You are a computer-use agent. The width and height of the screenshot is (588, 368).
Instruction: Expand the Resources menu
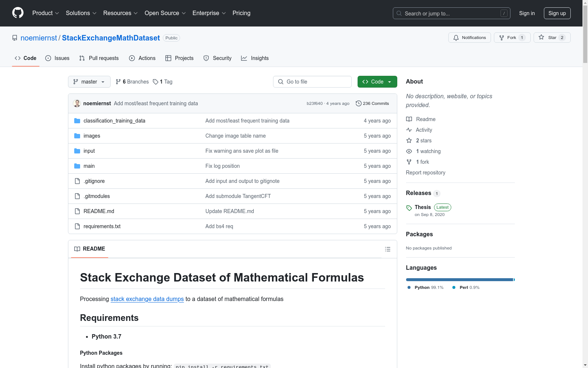point(121,13)
